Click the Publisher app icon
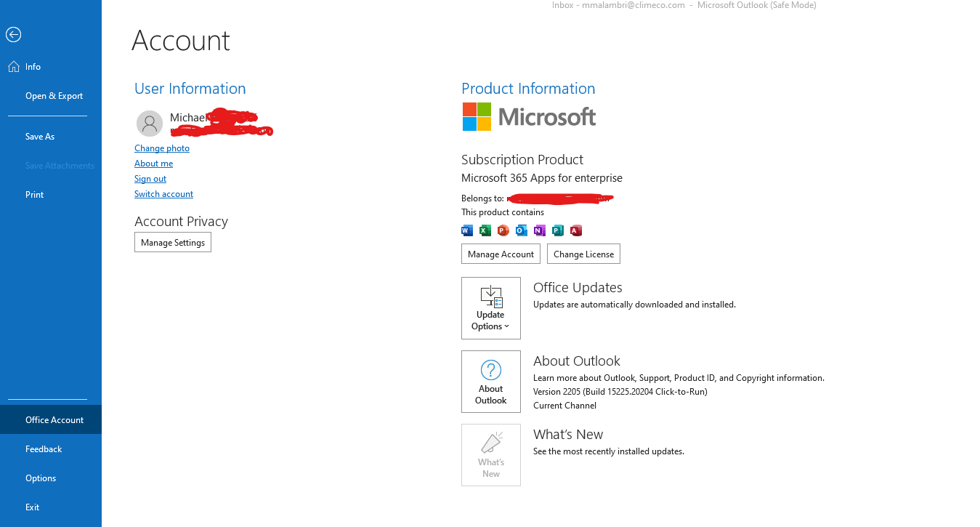Viewport: 980px width, 527px height. pos(558,230)
